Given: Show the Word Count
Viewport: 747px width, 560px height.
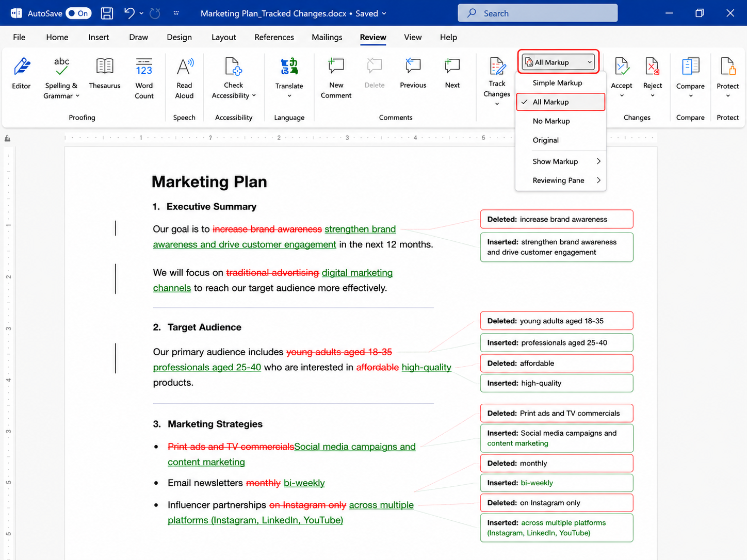Looking at the screenshot, I should click(x=144, y=78).
